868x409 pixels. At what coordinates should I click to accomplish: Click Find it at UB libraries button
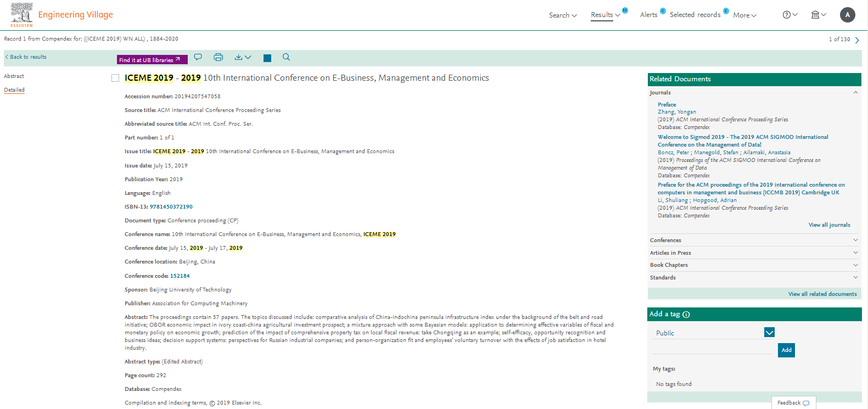coord(152,60)
